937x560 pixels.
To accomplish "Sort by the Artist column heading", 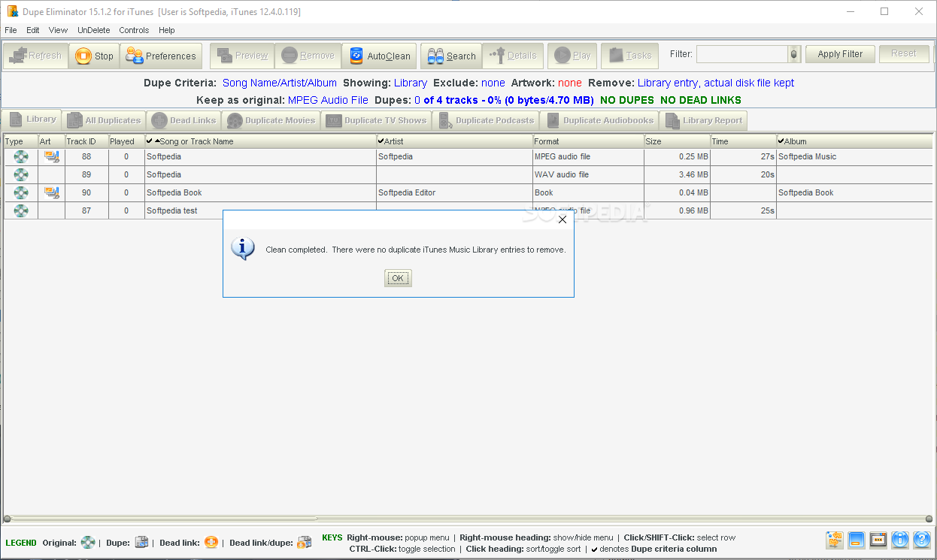I will pos(455,141).
